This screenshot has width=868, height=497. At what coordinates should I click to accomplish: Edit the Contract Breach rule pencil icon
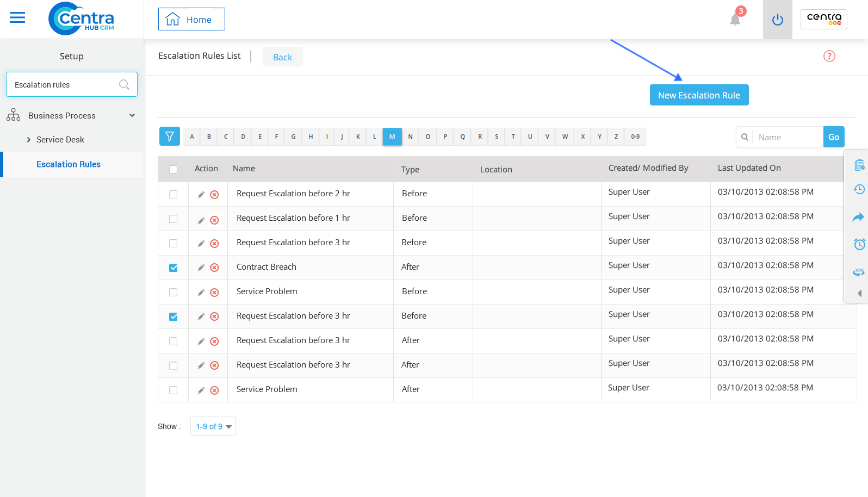201,268
